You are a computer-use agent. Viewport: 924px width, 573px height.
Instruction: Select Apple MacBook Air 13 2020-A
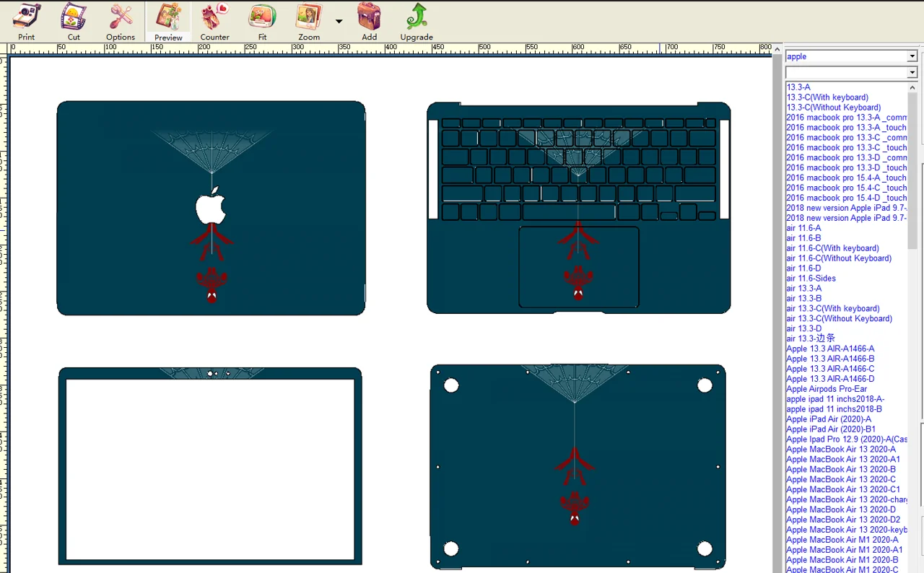[841, 450]
